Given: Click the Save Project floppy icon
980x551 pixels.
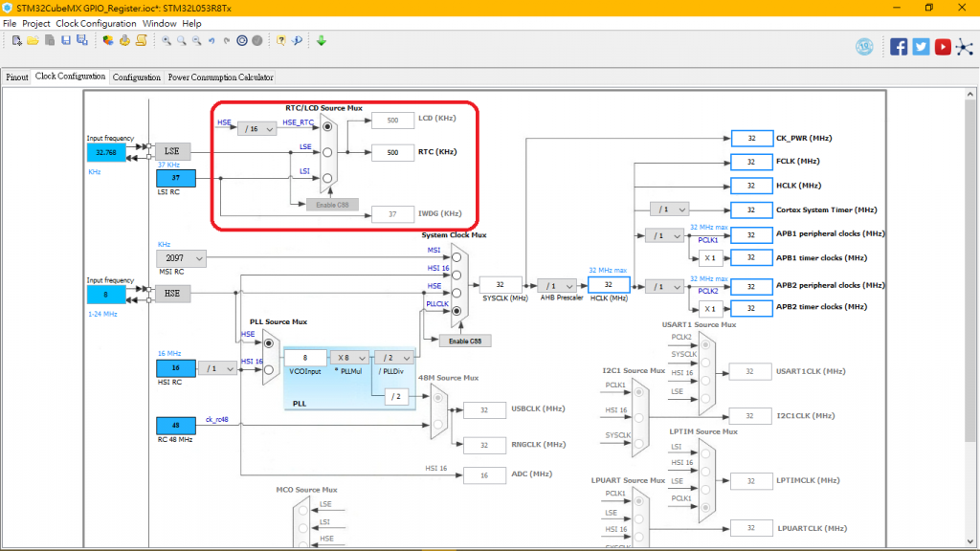Looking at the screenshot, I should pyautogui.click(x=66, y=40).
